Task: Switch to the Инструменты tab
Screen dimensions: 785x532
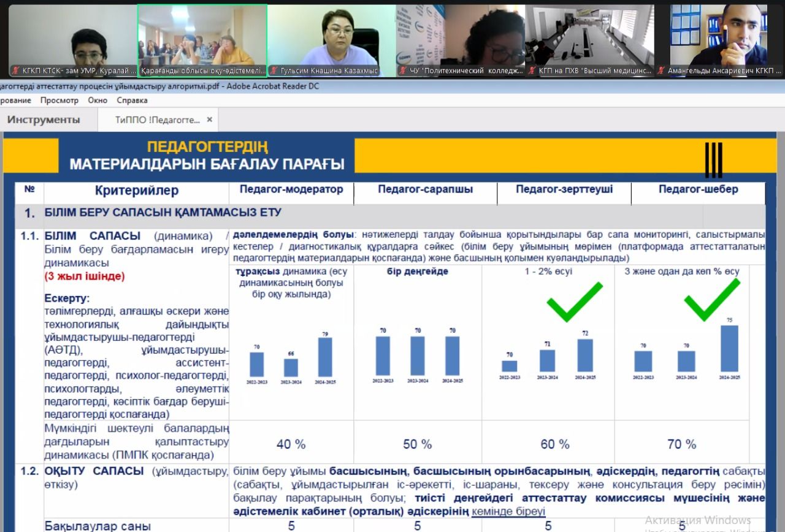Action: click(44, 120)
